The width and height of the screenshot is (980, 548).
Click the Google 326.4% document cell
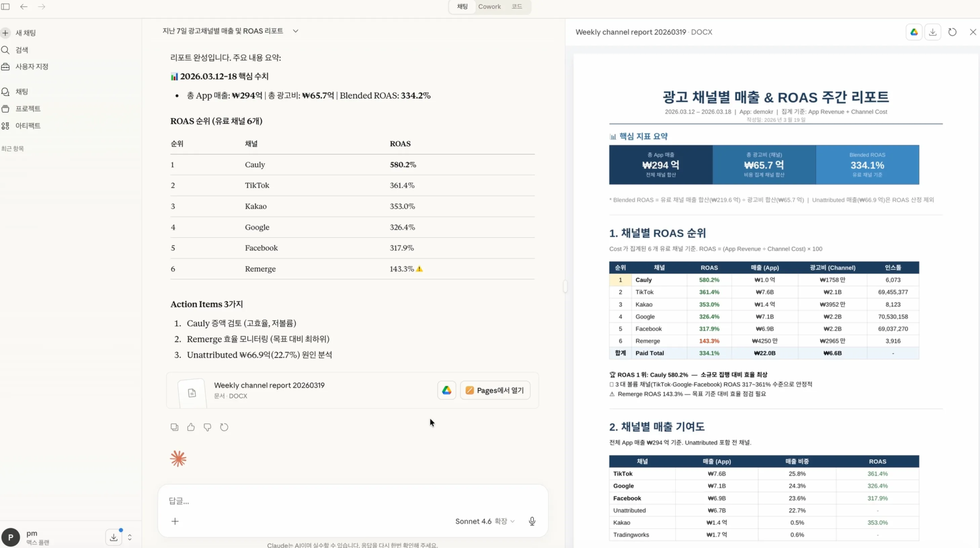point(709,317)
